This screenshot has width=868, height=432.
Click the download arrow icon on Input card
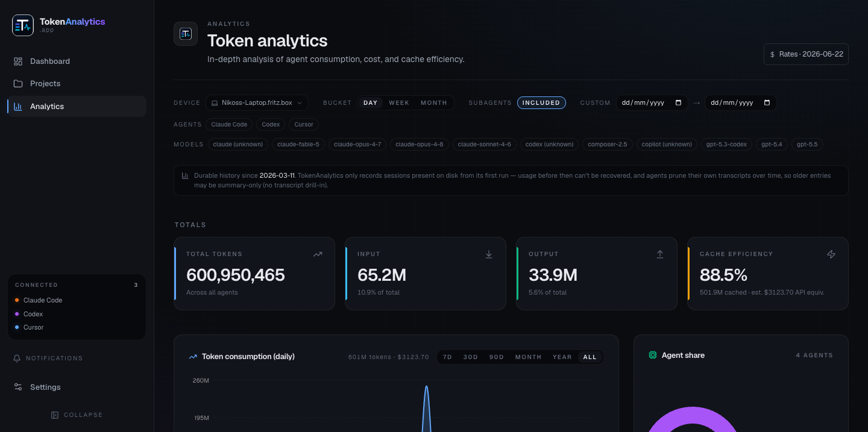point(489,254)
